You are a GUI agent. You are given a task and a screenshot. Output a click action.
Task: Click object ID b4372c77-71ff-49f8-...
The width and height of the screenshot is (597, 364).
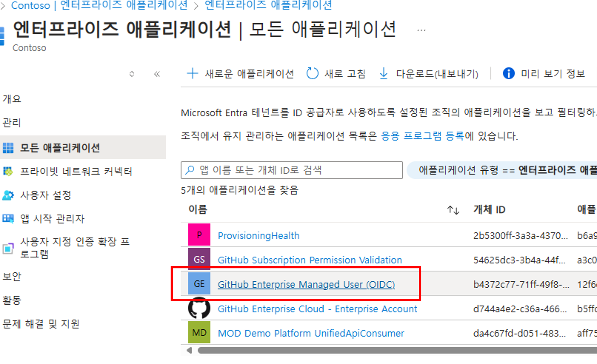click(x=521, y=284)
